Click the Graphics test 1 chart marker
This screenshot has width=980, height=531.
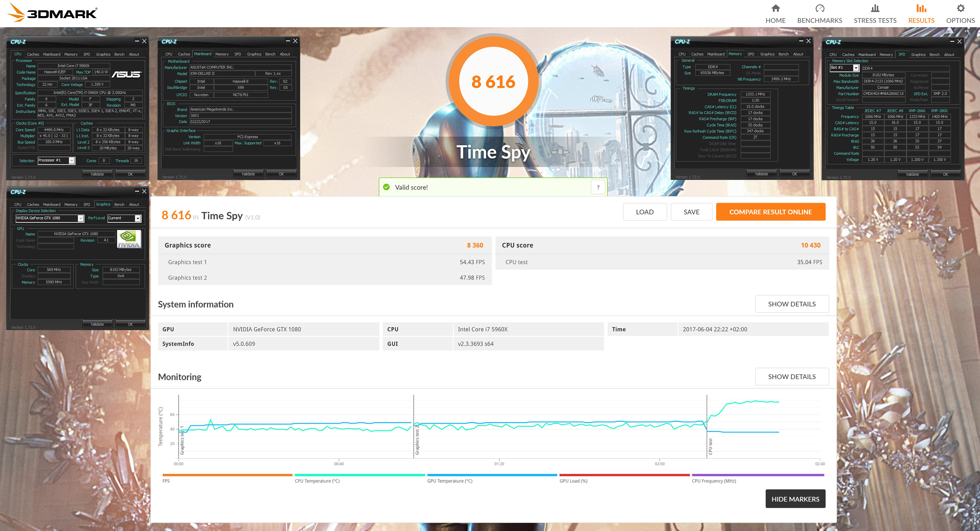[x=182, y=441]
